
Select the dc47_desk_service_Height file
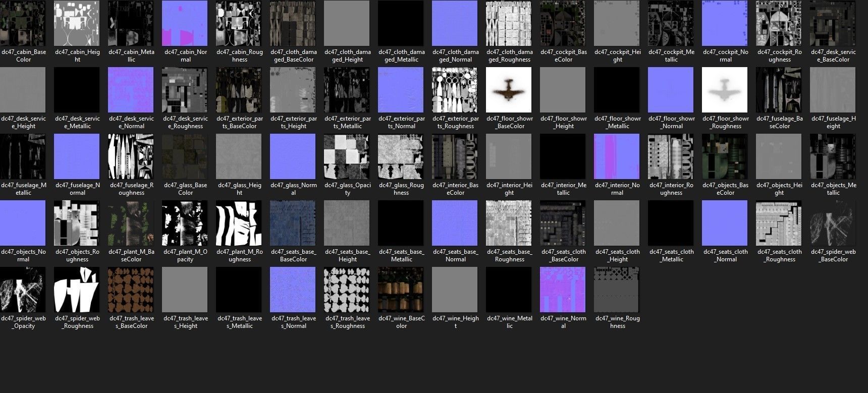(23, 90)
